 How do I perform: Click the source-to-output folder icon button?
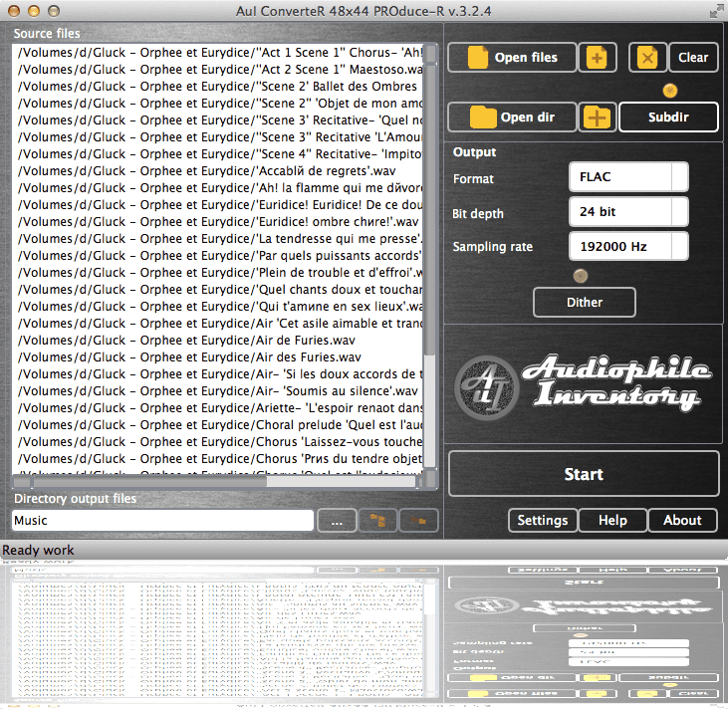418,521
